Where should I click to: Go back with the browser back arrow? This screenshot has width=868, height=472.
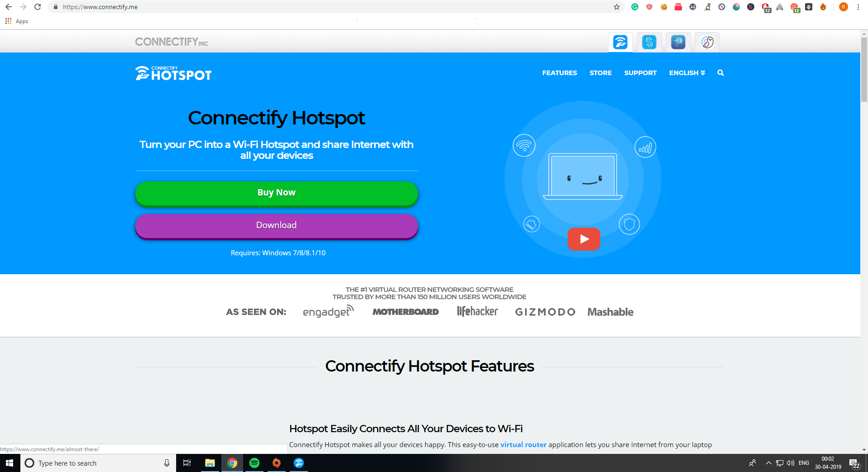(x=9, y=7)
